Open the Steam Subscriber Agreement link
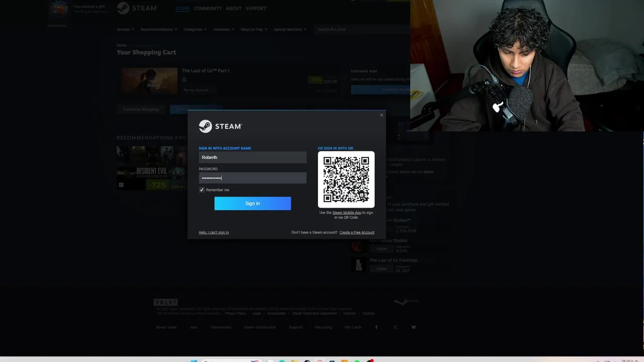This screenshot has height=362, width=644. (x=314, y=313)
